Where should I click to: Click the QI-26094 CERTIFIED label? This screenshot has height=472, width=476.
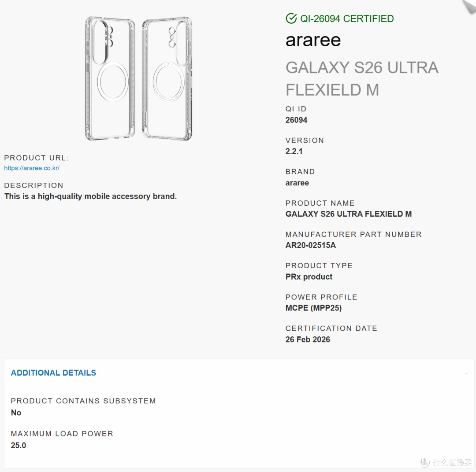coord(347,18)
